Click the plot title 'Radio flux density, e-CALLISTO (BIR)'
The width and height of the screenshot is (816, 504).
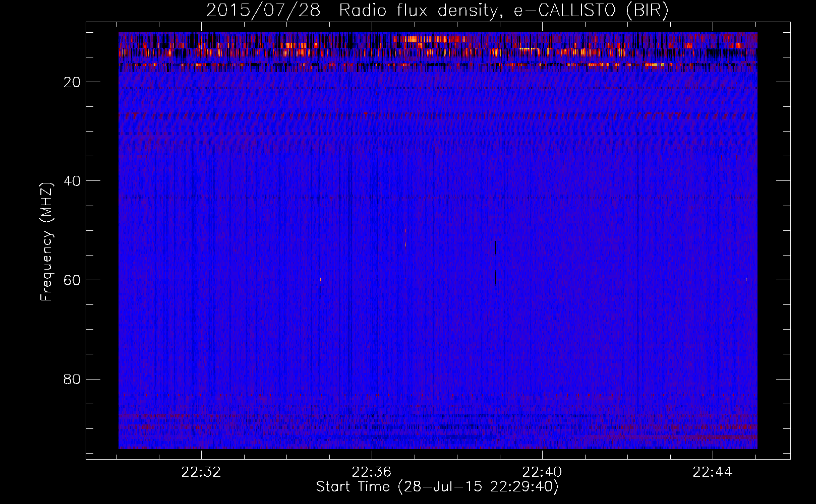(504, 11)
